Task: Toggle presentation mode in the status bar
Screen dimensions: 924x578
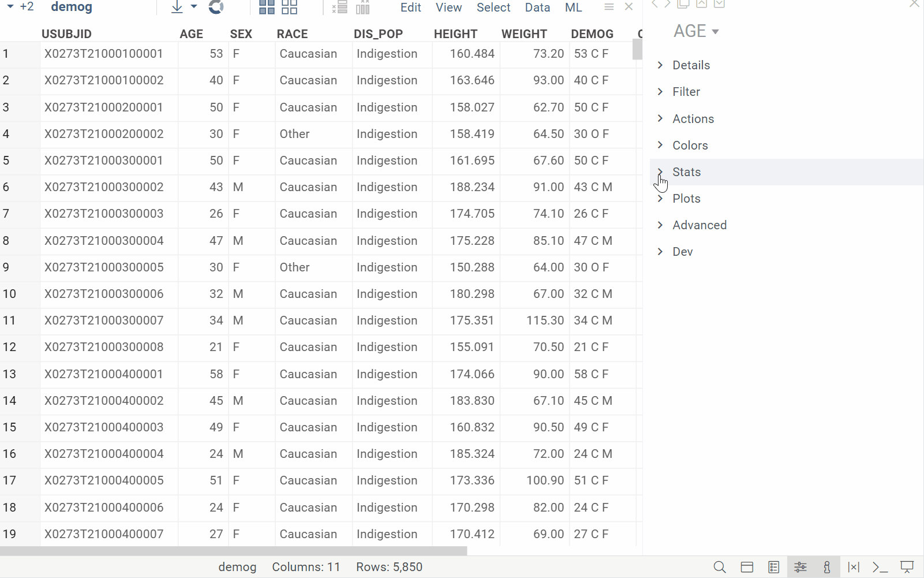Action: 907,567
